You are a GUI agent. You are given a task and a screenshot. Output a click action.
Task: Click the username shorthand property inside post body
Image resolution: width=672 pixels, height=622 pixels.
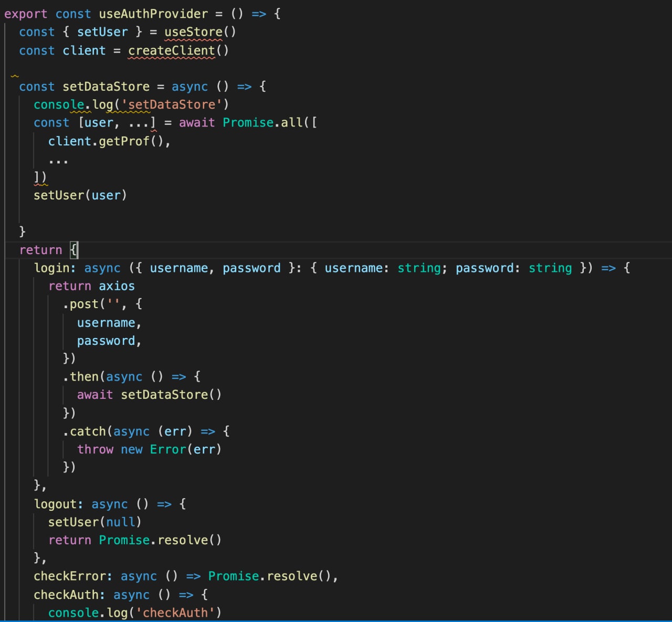click(106, 323)
